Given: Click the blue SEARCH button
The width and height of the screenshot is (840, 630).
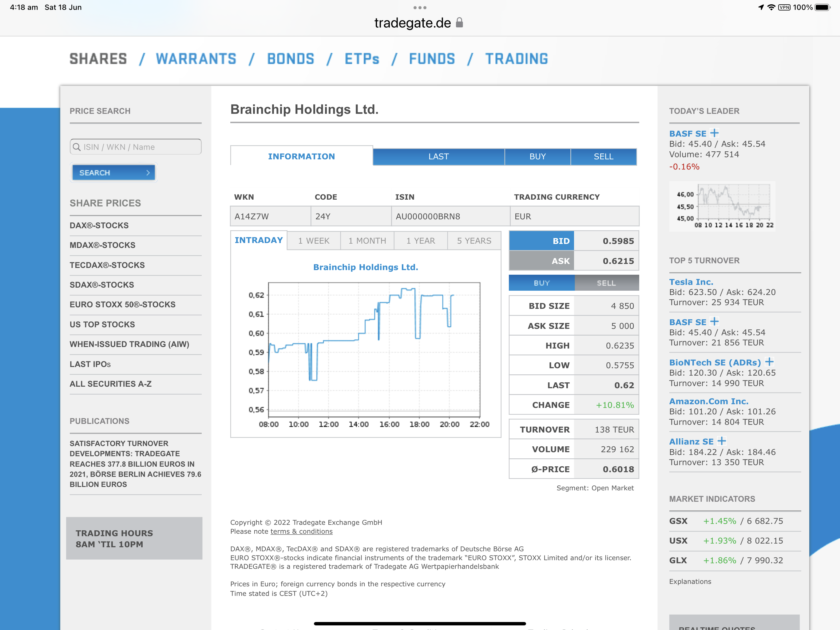Looking at the screenshot, I should pyautogui.click(x=113, y=173).
